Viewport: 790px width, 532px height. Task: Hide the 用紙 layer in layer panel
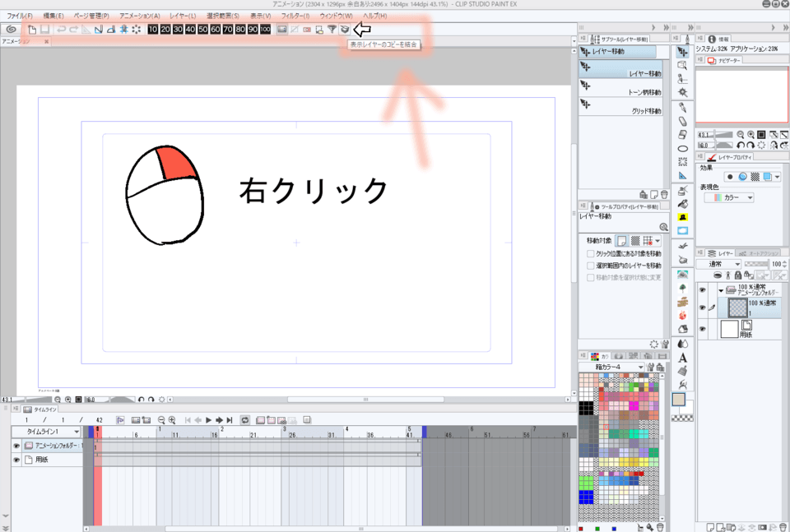click(702, 329)
